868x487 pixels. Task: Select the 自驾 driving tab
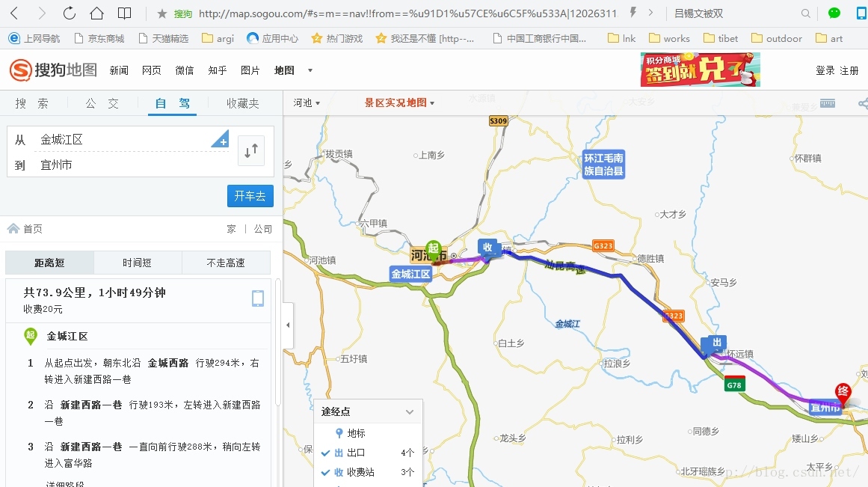click(x=172, y=103)
